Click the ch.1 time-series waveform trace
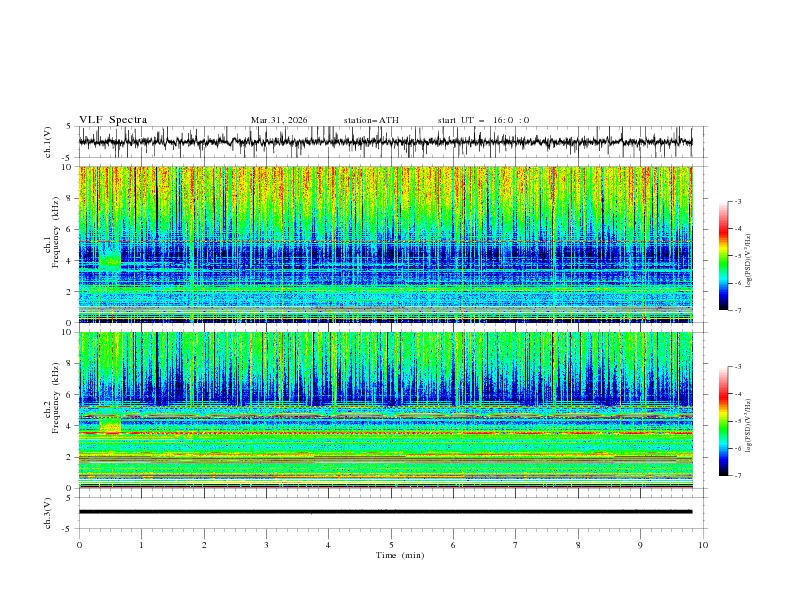This screenshot has width=792, height=612. point(385,142)
